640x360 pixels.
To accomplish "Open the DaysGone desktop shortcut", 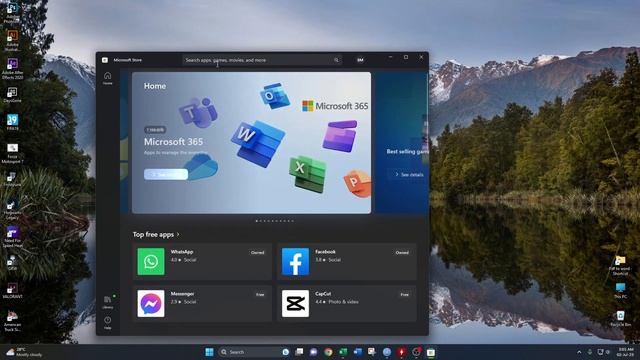I will point(12,94).
